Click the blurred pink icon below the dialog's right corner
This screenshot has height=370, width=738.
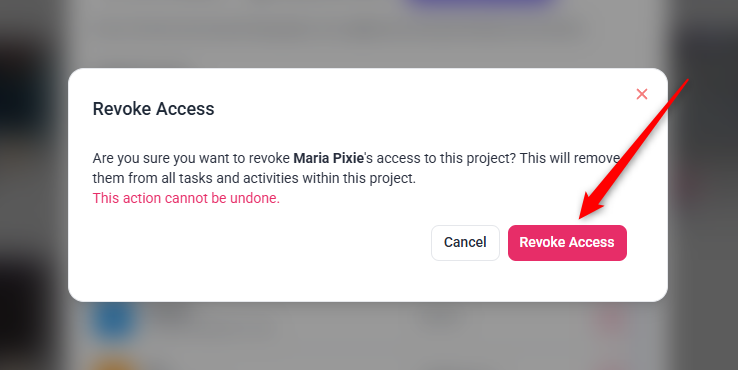point(608,320)
